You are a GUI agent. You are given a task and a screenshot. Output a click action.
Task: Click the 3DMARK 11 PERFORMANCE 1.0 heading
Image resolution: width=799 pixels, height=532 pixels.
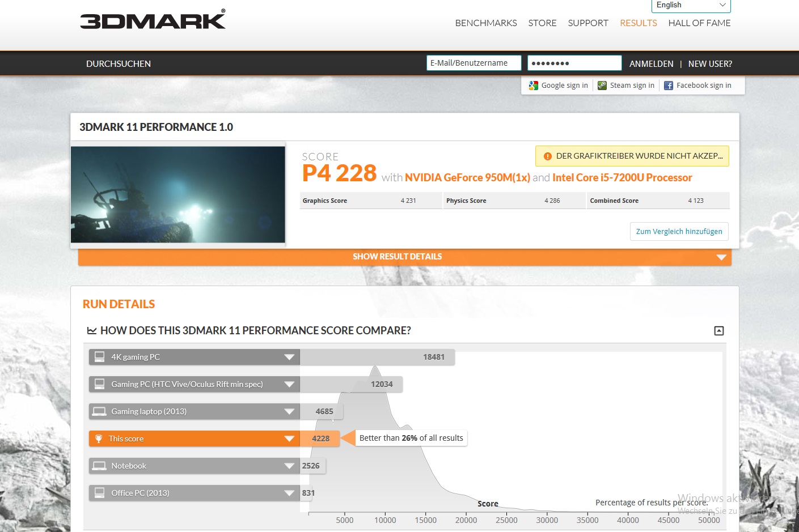(x=156, y=127)
